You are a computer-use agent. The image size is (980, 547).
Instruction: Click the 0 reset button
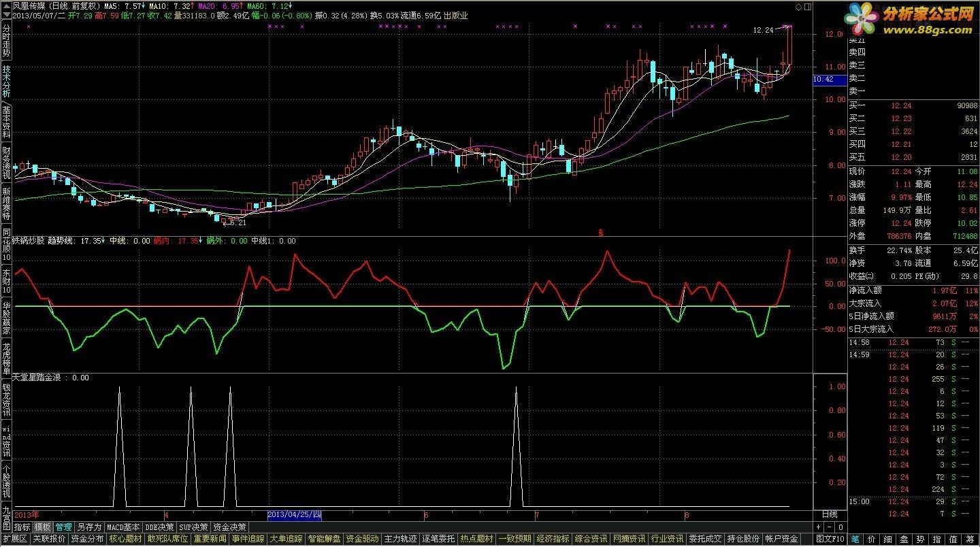tap(840, 527)
